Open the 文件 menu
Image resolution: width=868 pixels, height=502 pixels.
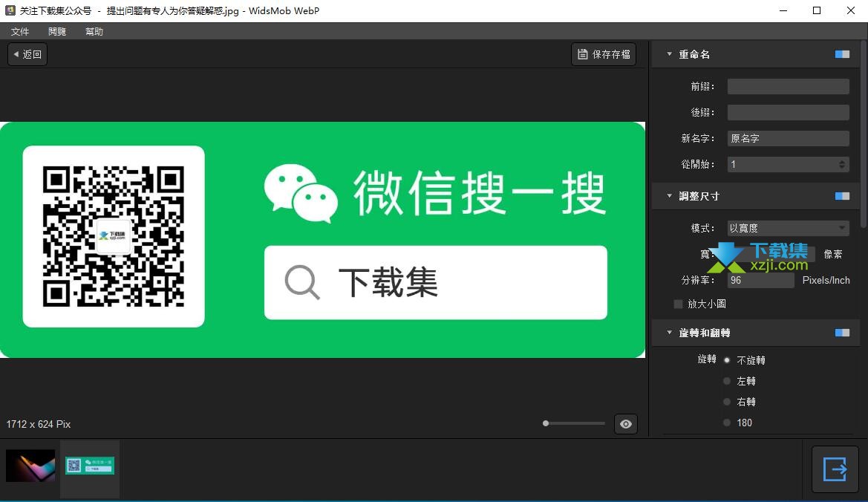click(x=20, y=31)
